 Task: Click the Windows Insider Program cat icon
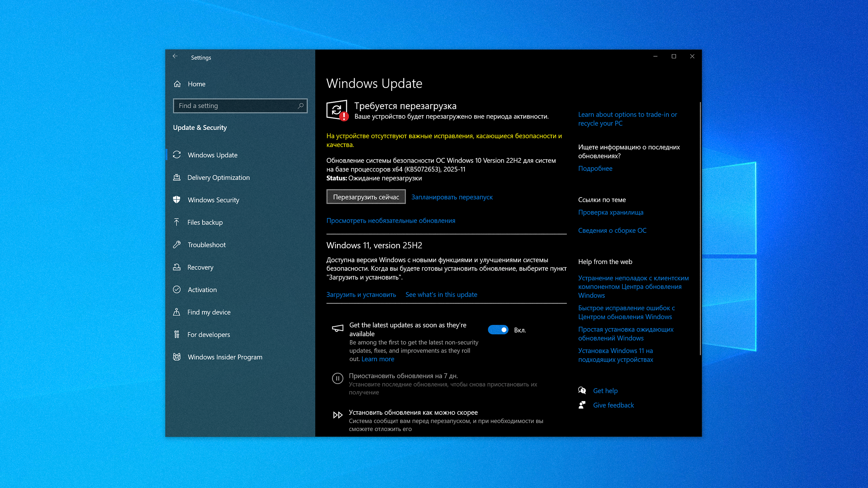tap(177, 357)
